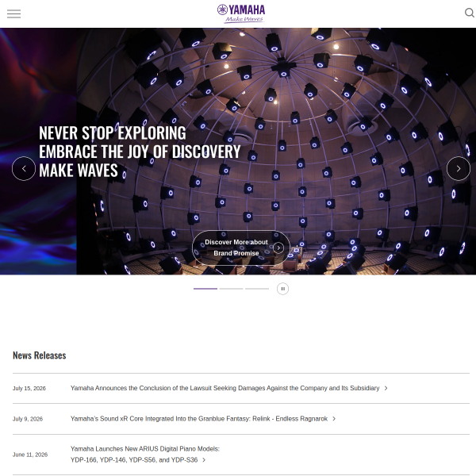Click chevron next to Granblue Fantasy news

(334, 419)
